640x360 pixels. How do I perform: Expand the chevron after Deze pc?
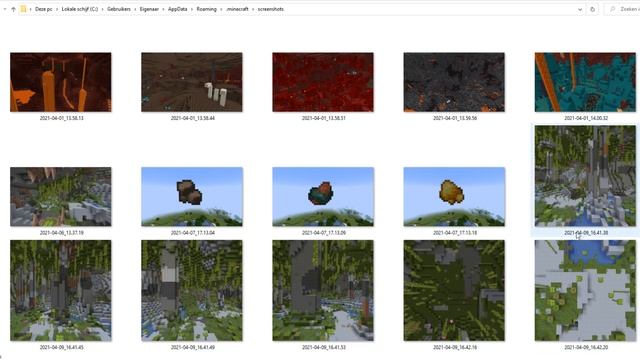pos(57,9)
